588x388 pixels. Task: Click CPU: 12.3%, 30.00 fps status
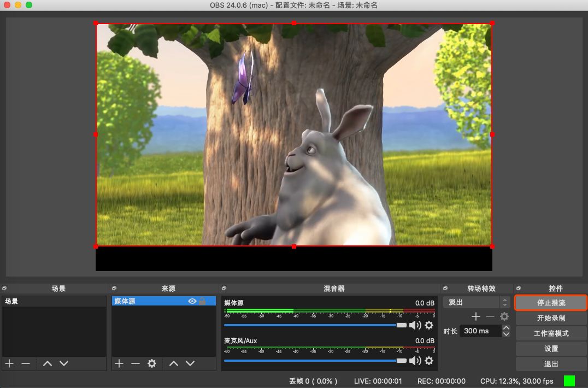(x=517, y=381)
